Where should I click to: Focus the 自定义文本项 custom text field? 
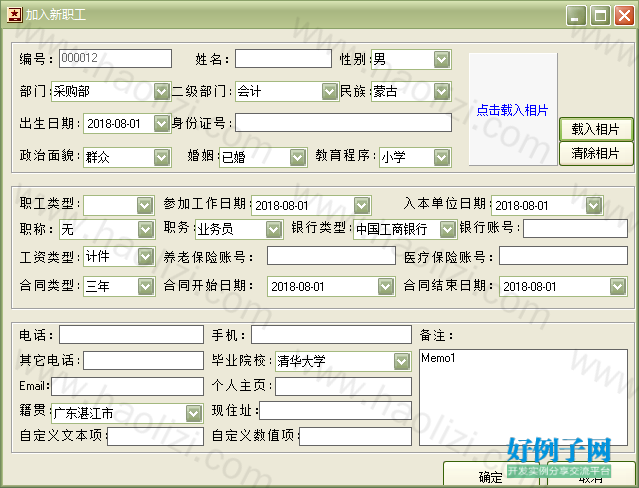tap(156, 437)
